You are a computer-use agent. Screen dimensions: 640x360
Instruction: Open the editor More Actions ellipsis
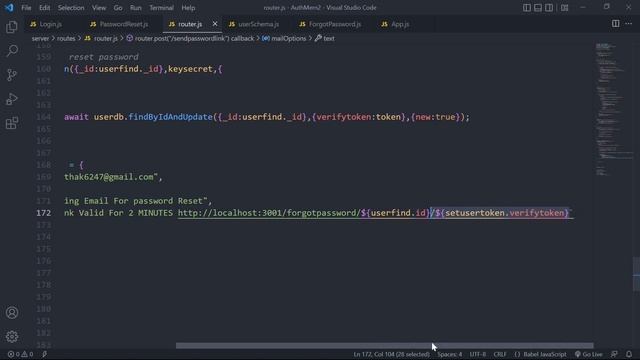pos(629,24)
